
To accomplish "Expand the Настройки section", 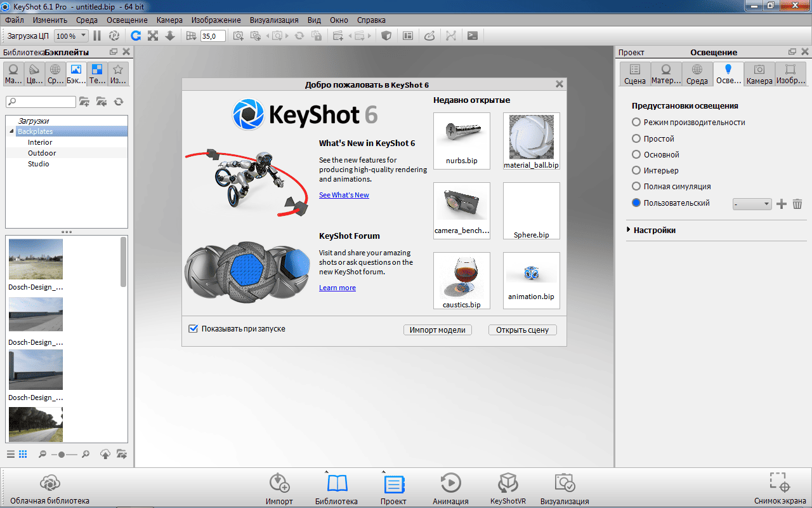I will tap(651, 230).
